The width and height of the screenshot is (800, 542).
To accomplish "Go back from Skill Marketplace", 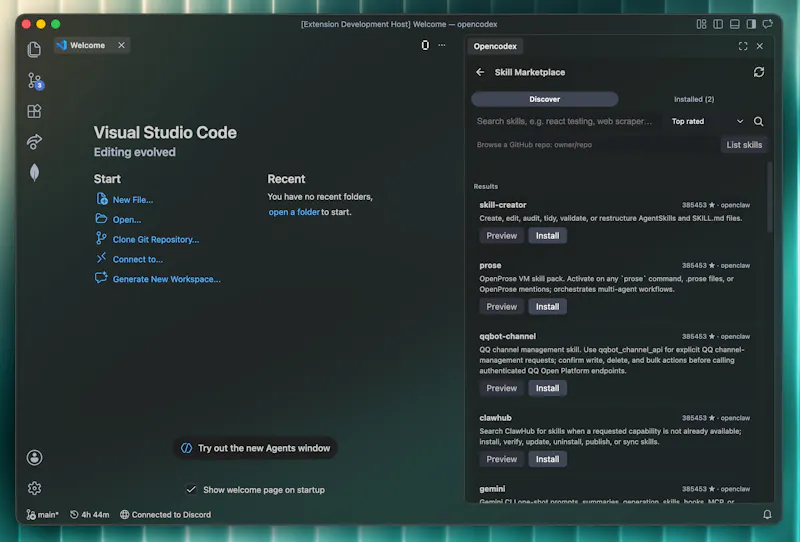I will coord(480,72).
